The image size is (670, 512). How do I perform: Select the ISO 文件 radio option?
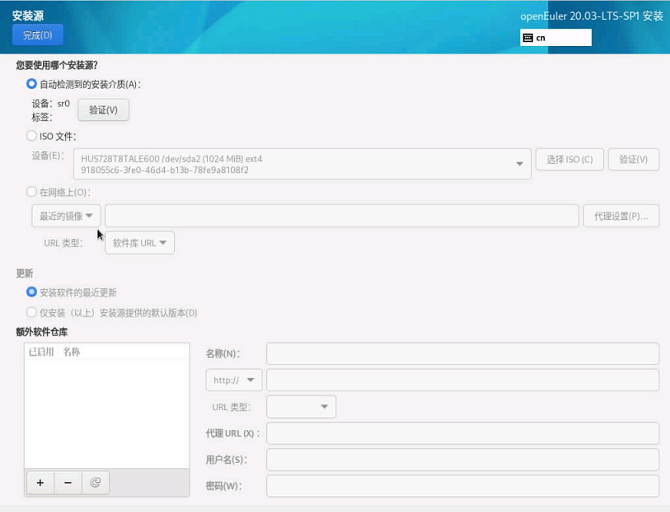(x=32, y=136)
